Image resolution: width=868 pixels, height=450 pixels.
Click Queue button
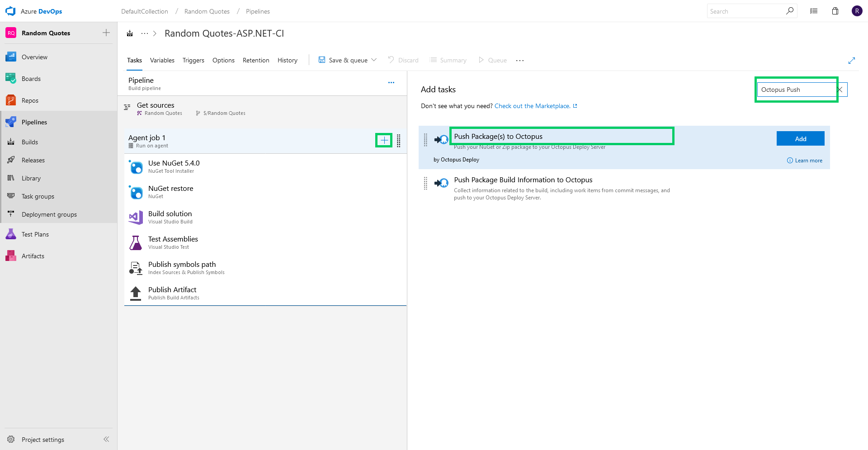tap(492, 60)
